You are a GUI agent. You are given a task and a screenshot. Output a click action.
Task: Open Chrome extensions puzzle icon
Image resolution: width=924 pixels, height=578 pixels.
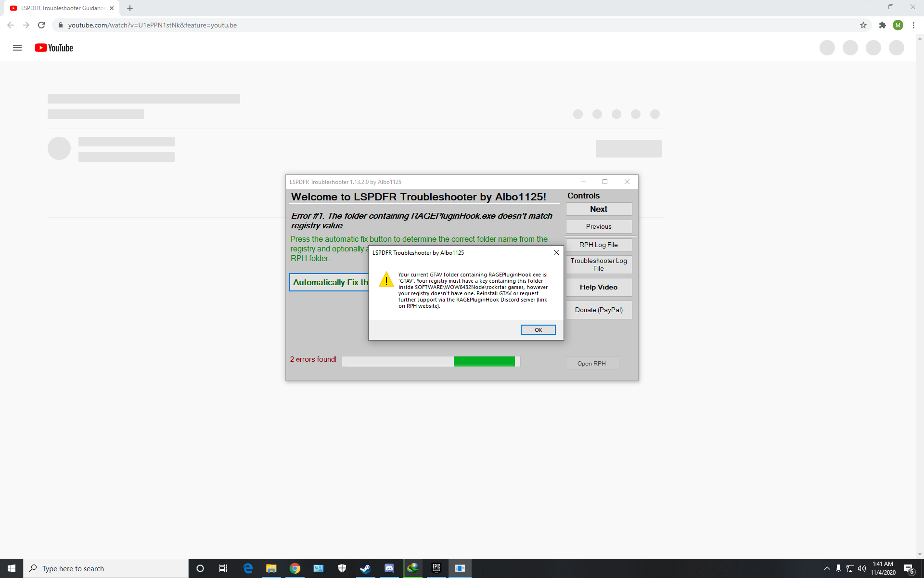pyautogui.click(x=882, y=25)
